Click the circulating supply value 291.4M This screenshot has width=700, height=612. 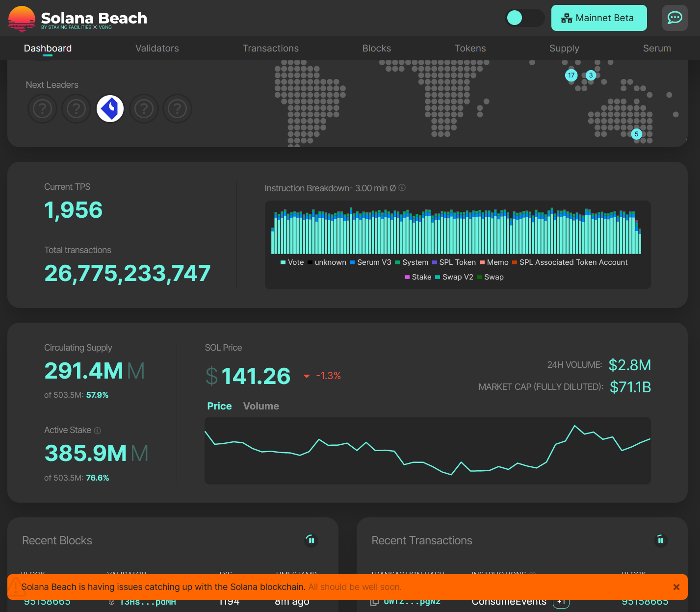tap(83, 371)
